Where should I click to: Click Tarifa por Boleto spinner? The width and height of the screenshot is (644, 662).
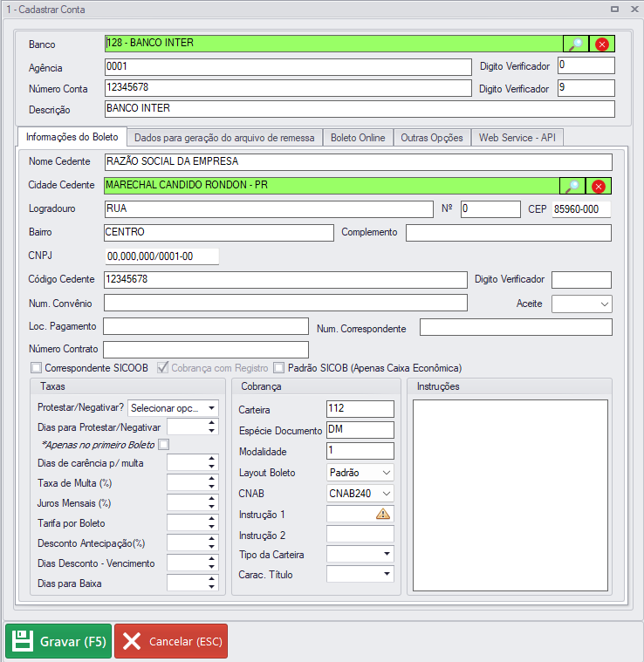(x=193, y=522)
